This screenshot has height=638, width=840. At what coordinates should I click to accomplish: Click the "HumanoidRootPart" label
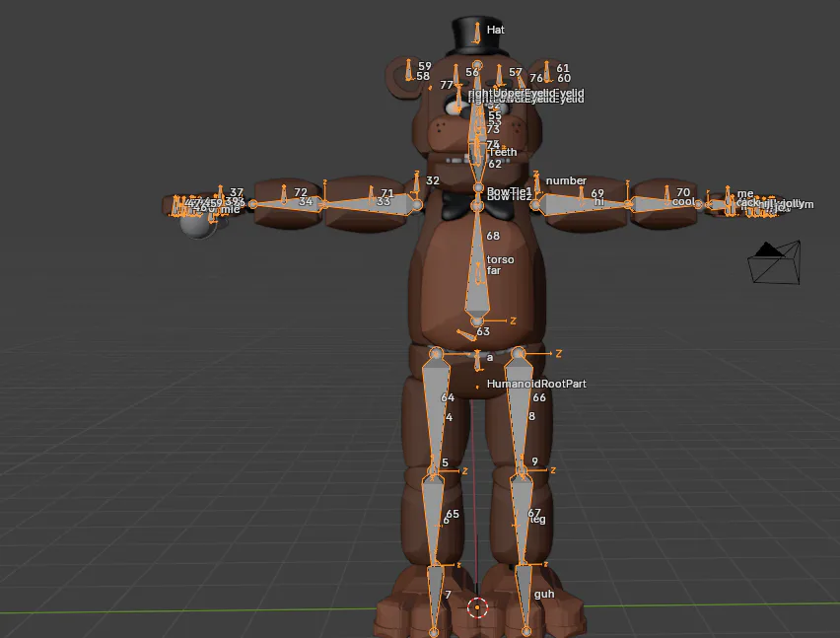pyautogui.click(x=536, y=384)
